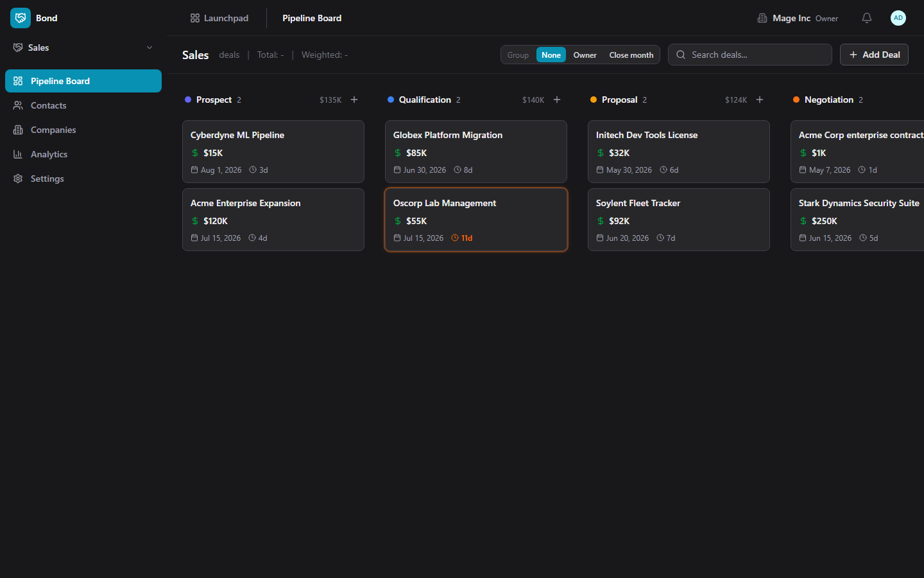This screenshot has width=924, height=578.
Task: Click plus icon in Proposal column
Action: click(760, 100)
